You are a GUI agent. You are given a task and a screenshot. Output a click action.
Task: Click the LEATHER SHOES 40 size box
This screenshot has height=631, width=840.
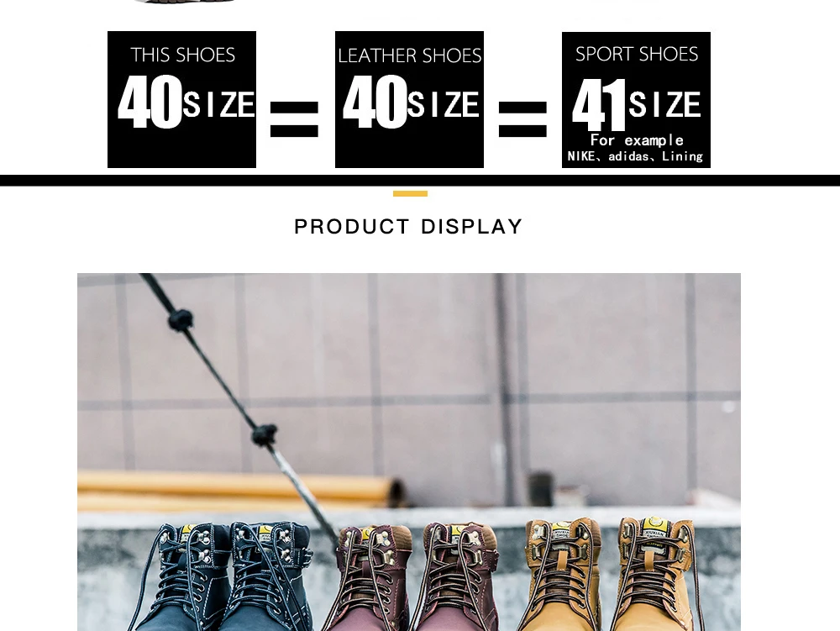tap(409, 100)
